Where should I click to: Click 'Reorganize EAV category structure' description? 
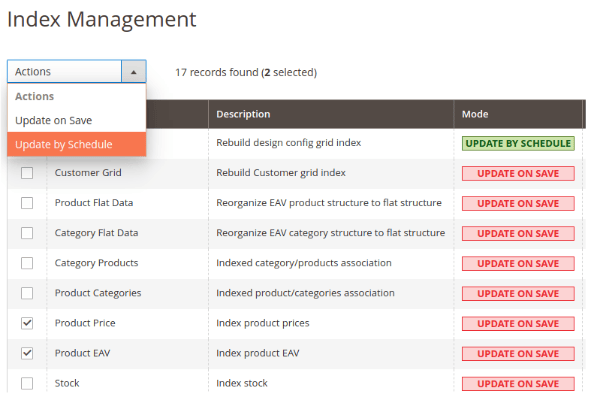click(331, 233)
